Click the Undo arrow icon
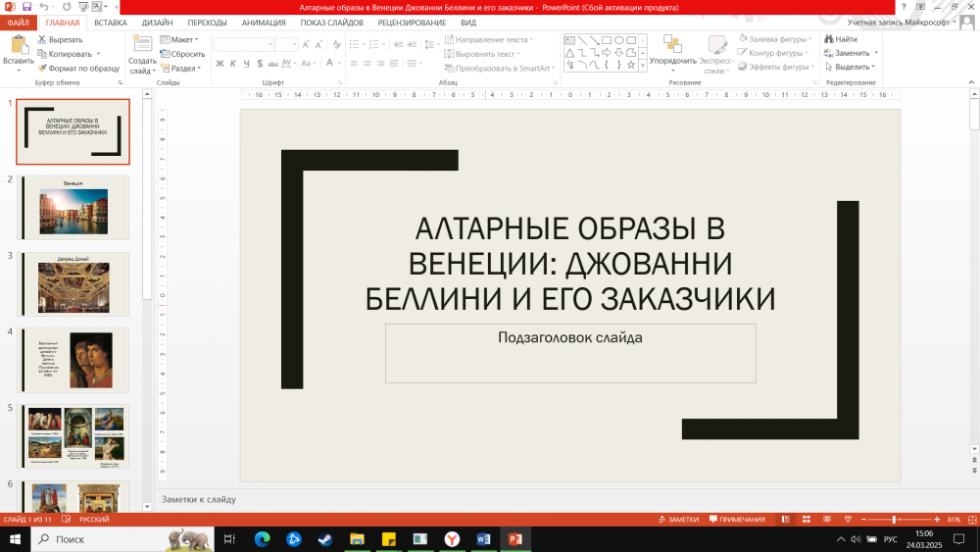 pyautogui.click(x=45, y=7)
